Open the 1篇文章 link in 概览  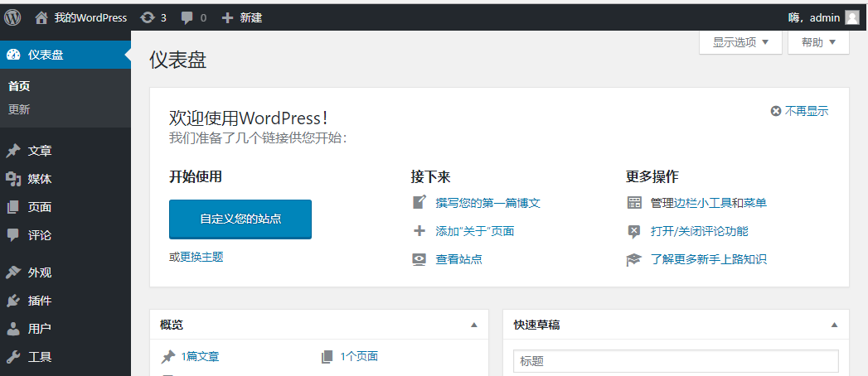(x=201, y=357)
